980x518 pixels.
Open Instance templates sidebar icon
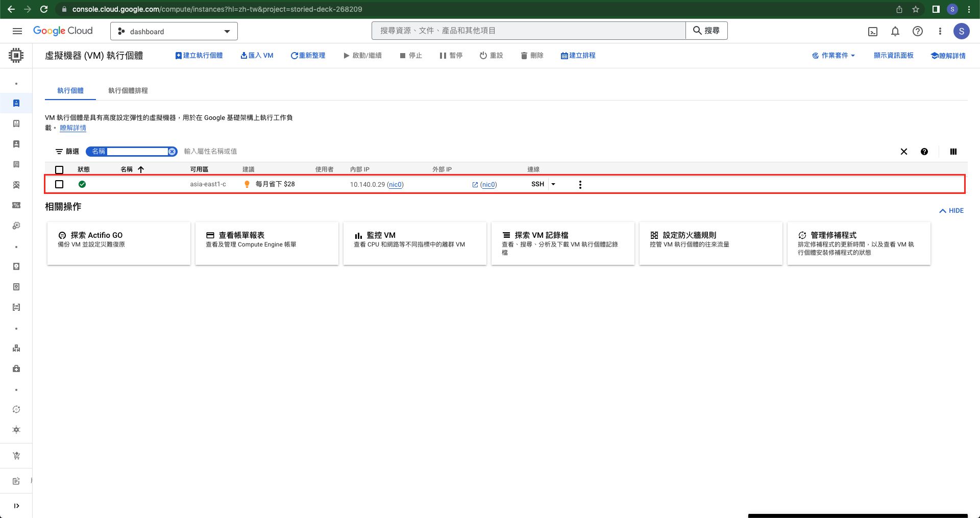coord(16,124)
